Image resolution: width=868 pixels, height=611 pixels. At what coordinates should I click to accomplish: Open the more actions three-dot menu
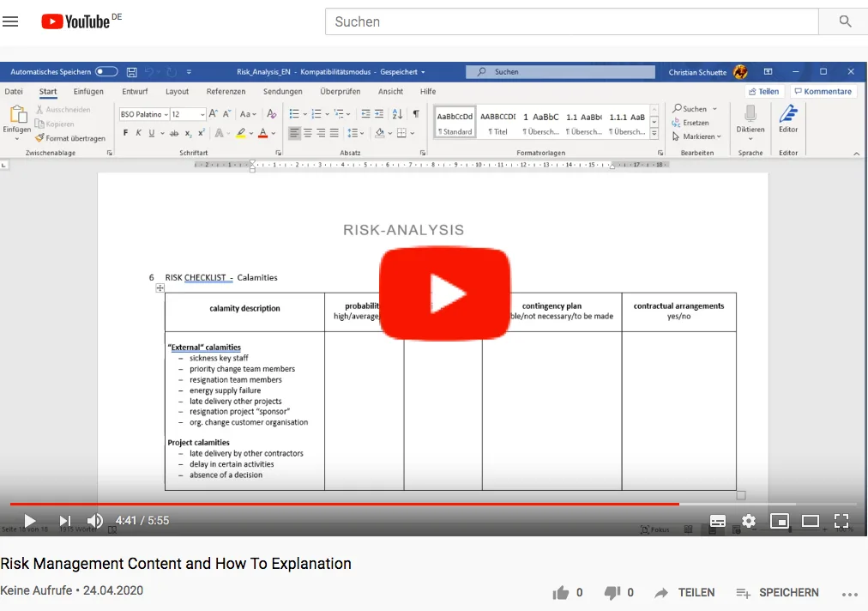tap(849, 594)
